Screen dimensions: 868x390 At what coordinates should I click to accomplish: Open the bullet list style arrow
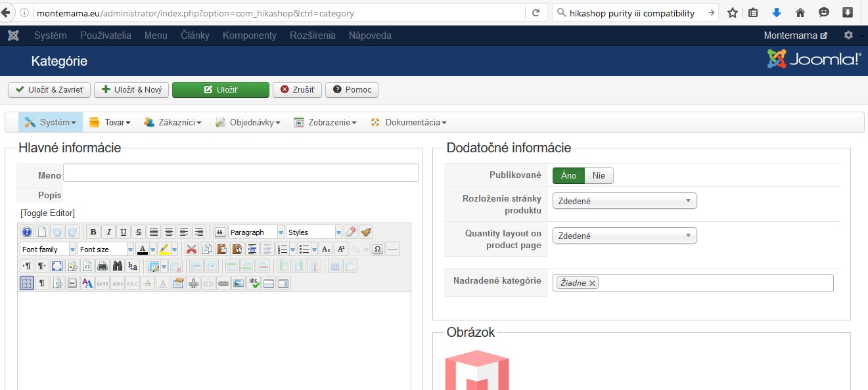pyautogui.click(x=314, y=249)
